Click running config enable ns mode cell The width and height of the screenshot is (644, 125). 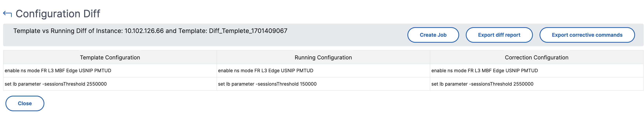point(323,71)
